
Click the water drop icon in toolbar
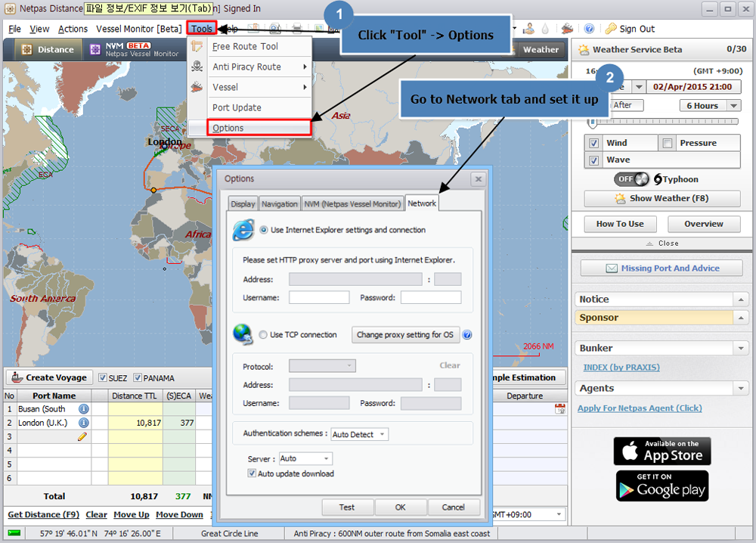point(545,29)
